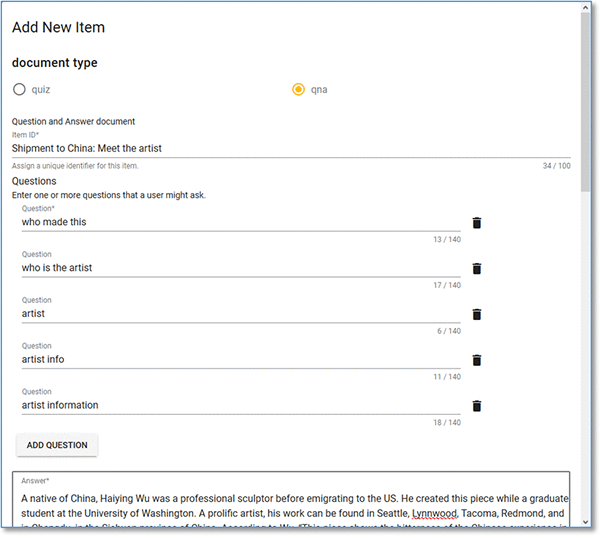Click the '11 / 140' character counter

point(447,377)
